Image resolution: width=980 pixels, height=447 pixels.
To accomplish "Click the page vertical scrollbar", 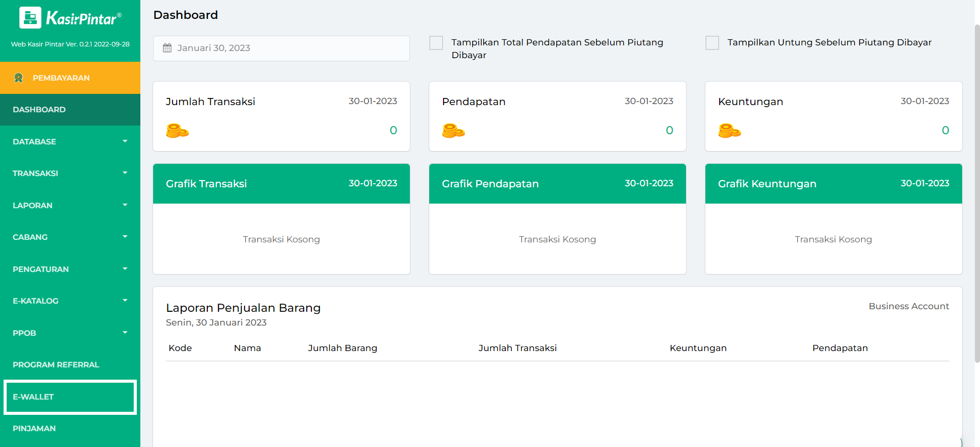I will tap(977, 194).
